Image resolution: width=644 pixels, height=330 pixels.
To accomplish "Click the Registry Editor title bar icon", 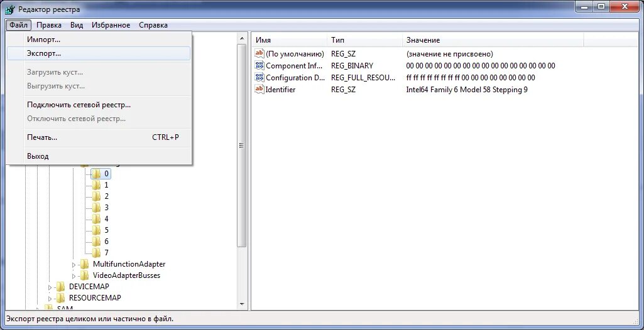I will [x=11, y=9].
